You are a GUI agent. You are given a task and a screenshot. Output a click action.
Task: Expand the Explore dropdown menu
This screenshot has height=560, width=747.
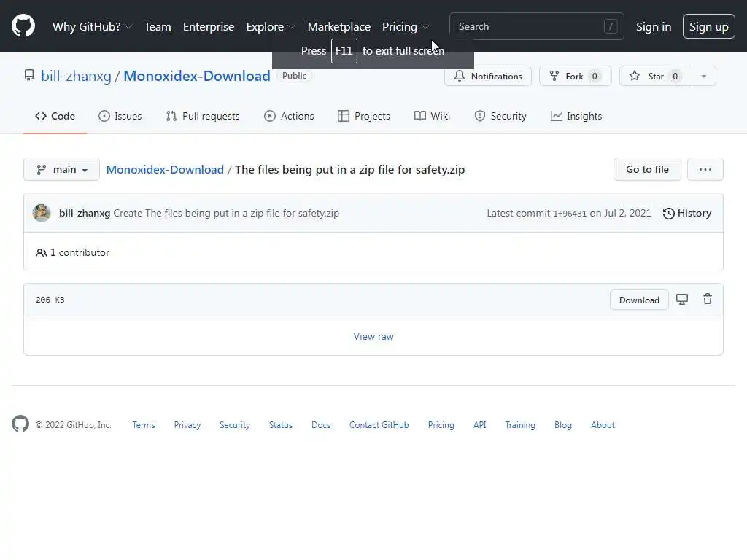coord(270,27)
